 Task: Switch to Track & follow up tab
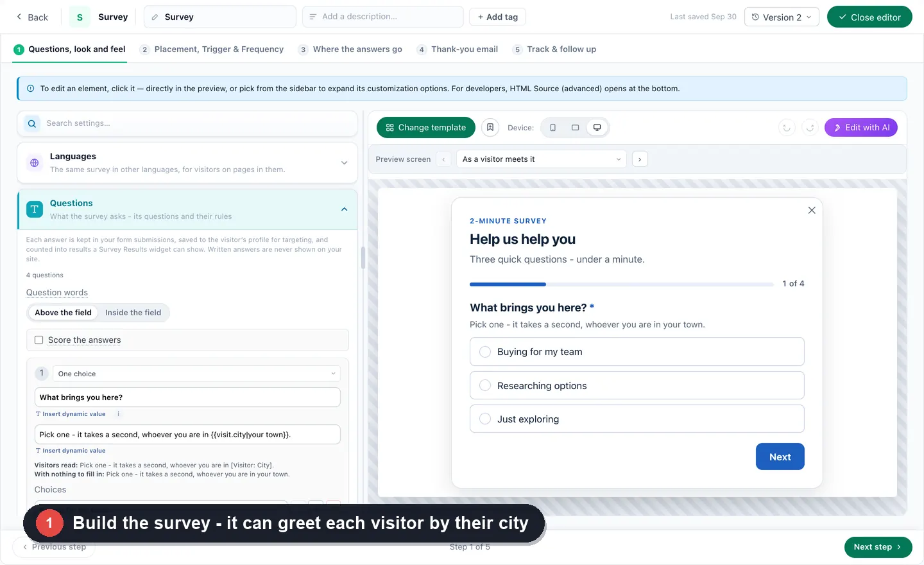click(x=554, y=49)
